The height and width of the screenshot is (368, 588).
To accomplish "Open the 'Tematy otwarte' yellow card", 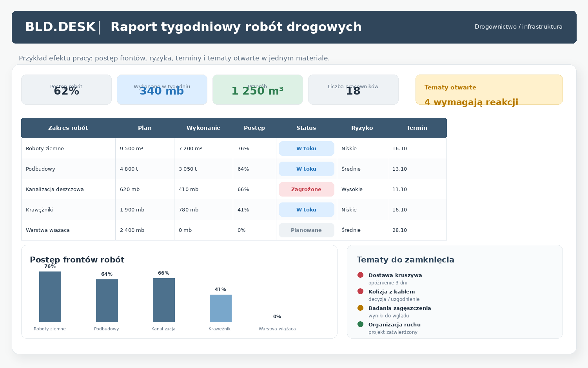I will coord(489,90).
